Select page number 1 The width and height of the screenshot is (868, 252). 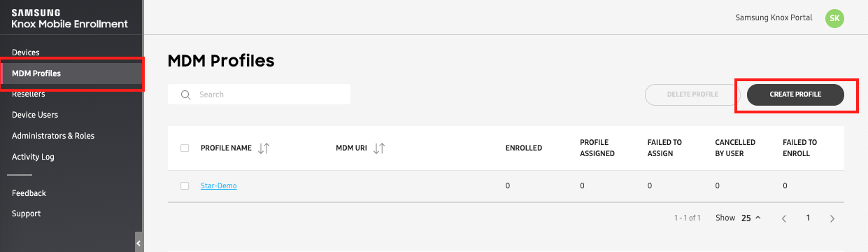808,218
